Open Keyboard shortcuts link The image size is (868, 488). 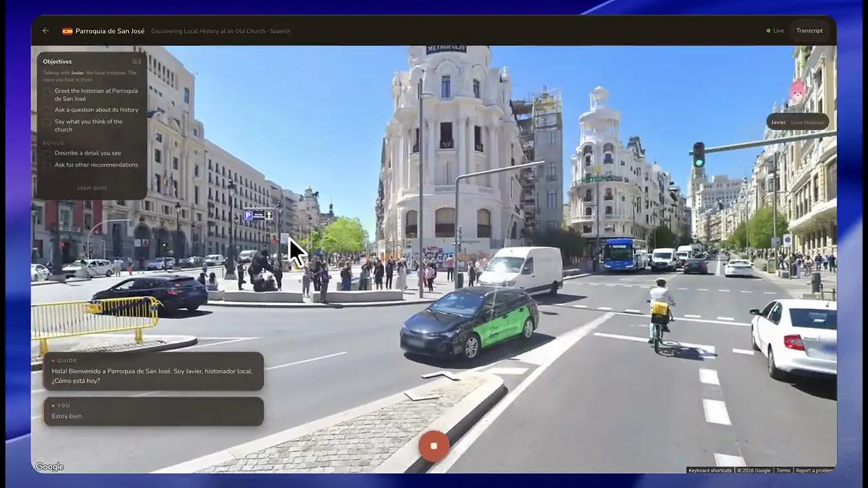[709, 470]
